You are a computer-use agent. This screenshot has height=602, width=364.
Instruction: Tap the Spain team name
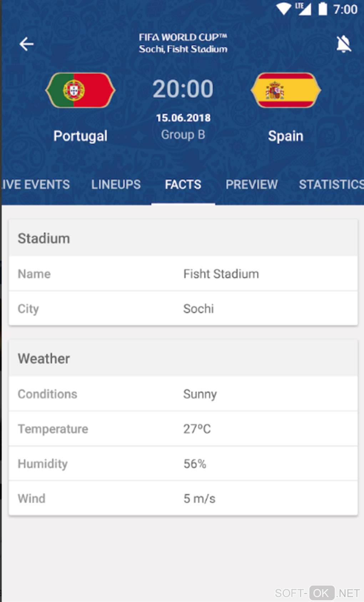(285, 136)
